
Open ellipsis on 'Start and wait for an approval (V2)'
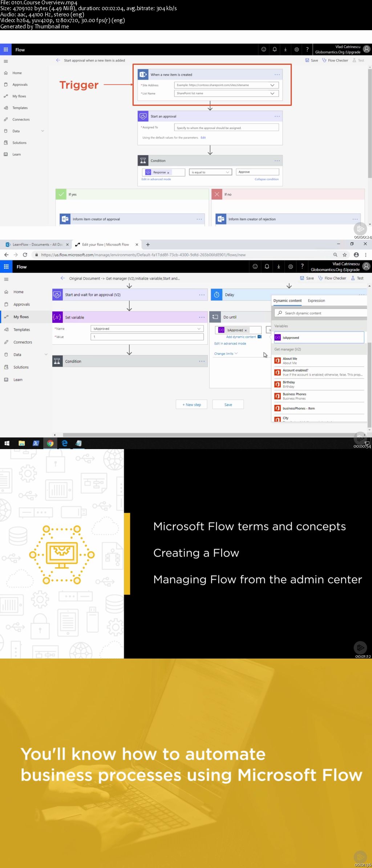pos(202,295)
